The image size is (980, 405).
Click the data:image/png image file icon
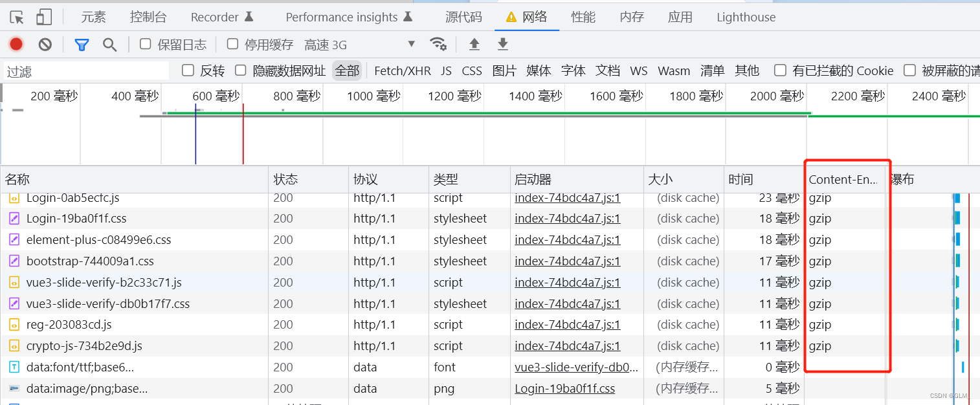(x=14, y=389)
